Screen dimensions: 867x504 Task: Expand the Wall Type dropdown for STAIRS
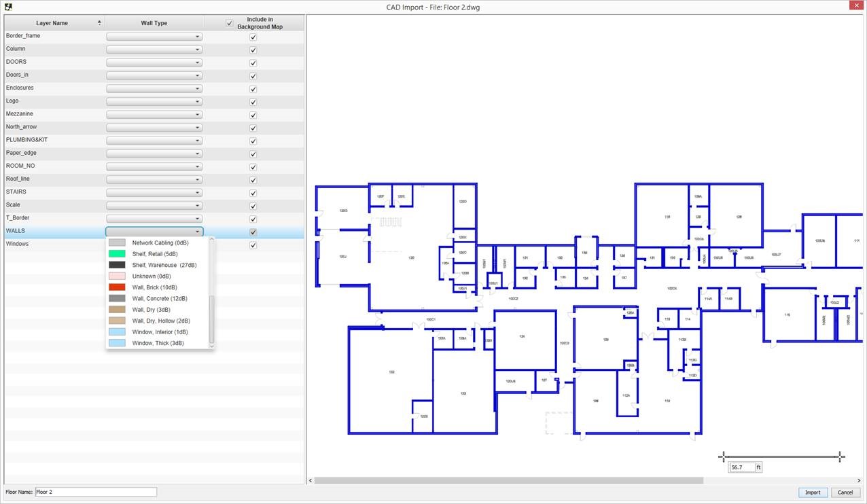(x=154, y=192)
